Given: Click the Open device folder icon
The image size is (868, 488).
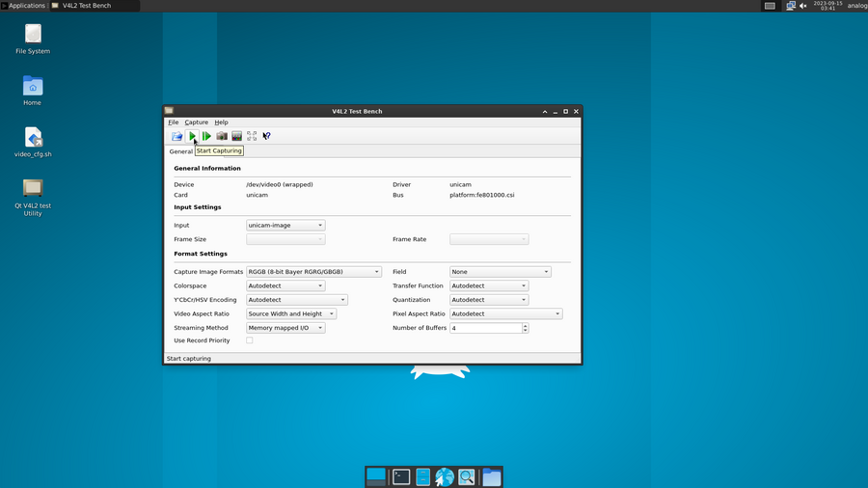Looking at the screenshot, I should click(177, 136).
